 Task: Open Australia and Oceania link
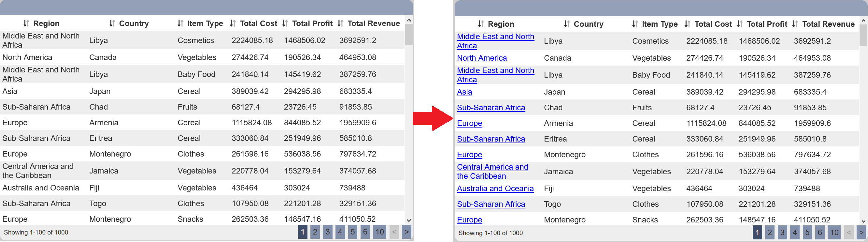click(495, 188)
